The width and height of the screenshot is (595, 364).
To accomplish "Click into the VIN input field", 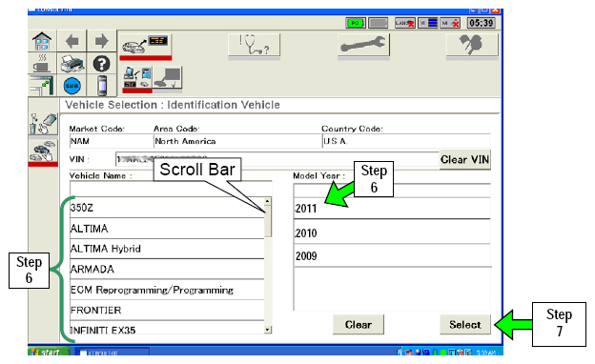I will 277,159.
